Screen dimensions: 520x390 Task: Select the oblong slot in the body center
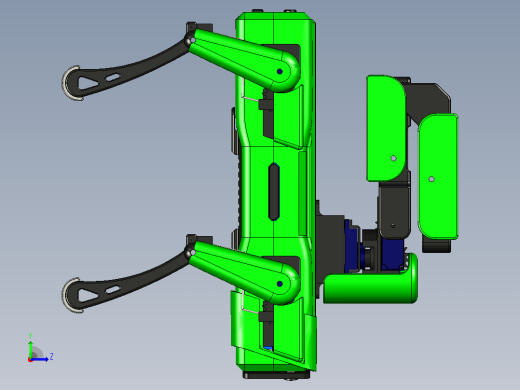(274, 192)
